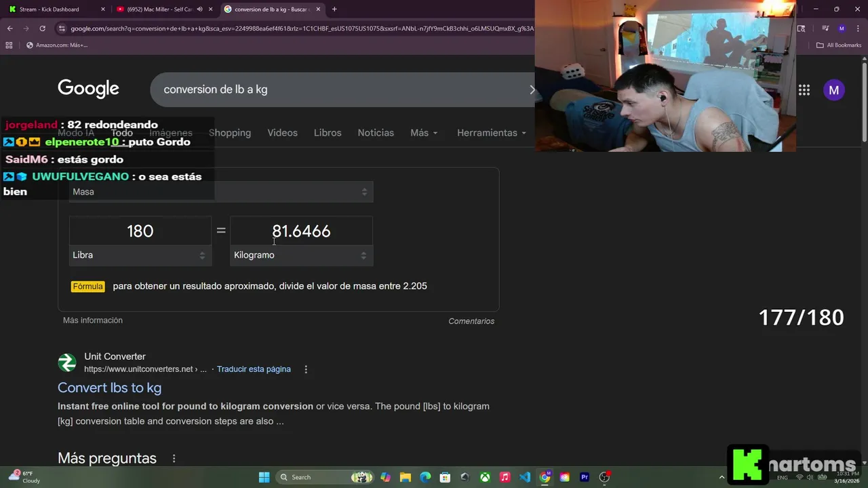Open File Explorer from the taskbar
Viewport: 868px width, 488px height.
[406, 477]
